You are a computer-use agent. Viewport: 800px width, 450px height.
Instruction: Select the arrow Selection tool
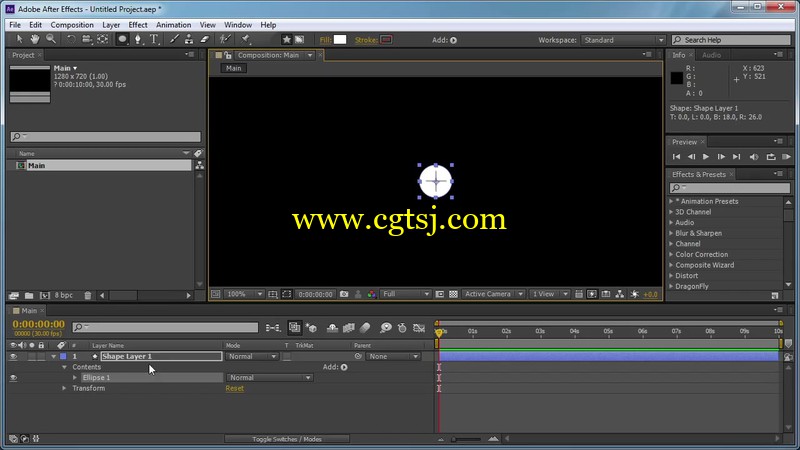click(19, 39)
